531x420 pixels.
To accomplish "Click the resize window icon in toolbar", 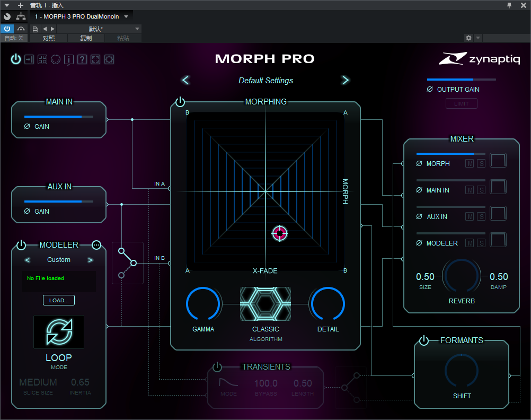I will click(x=95, y=60).
